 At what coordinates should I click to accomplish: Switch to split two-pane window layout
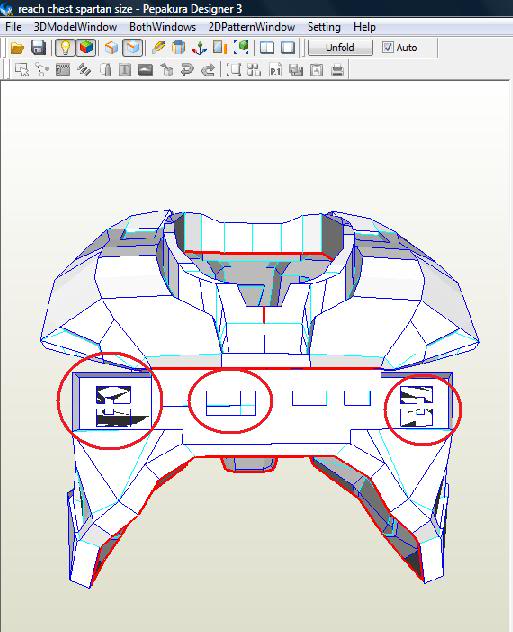[267, 48]
